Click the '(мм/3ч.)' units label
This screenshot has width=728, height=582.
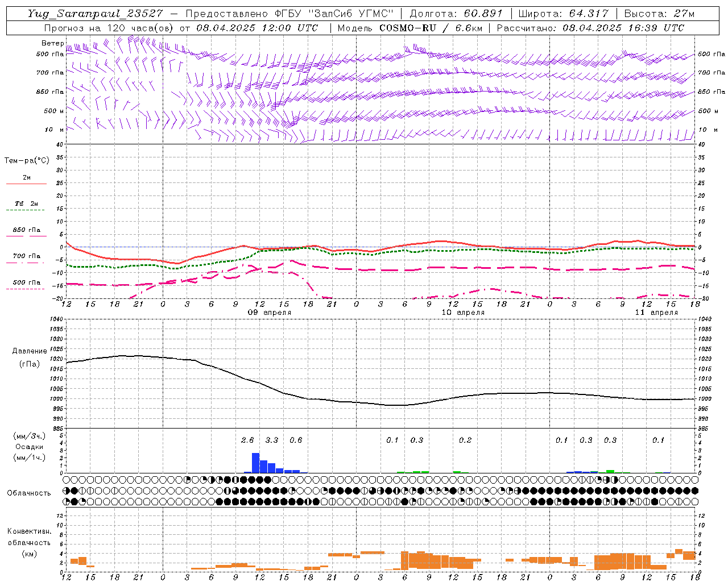[x=30, y=436]
